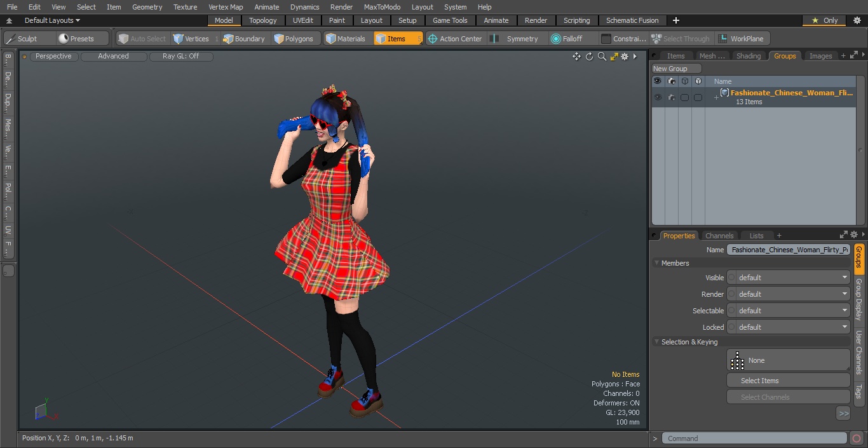Click the viewport pan (move) icon
Image resolution: width=868 pixels, height=448 pixels.
576,57
